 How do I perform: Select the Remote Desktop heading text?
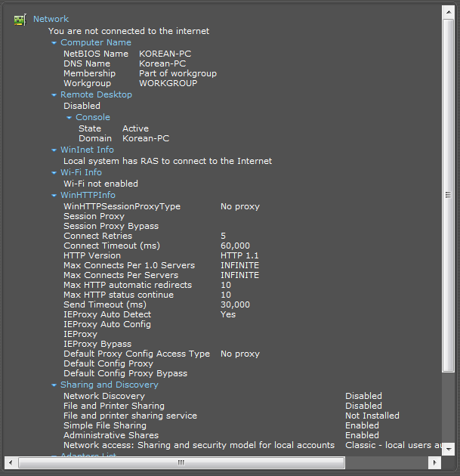(96, 94)
